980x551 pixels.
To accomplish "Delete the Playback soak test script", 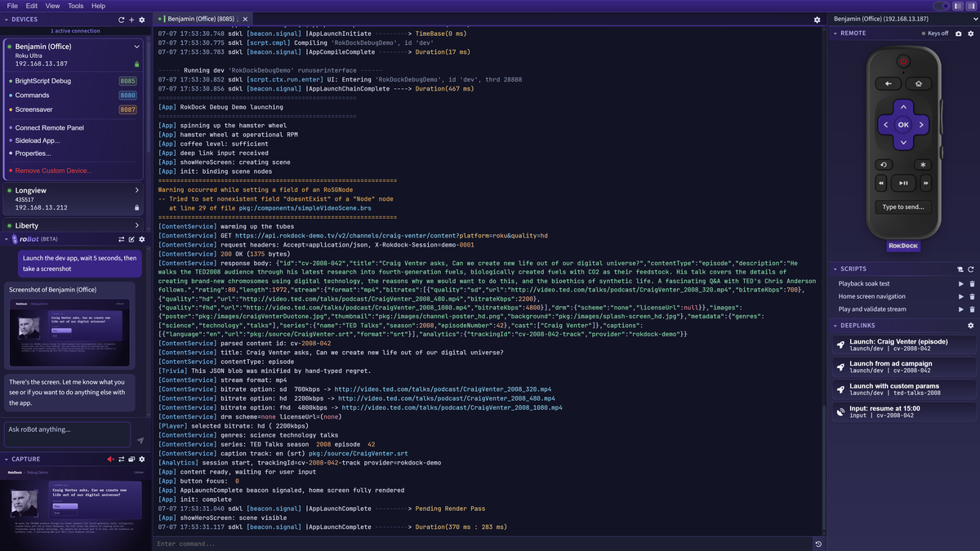I will [x=971, y=284].
